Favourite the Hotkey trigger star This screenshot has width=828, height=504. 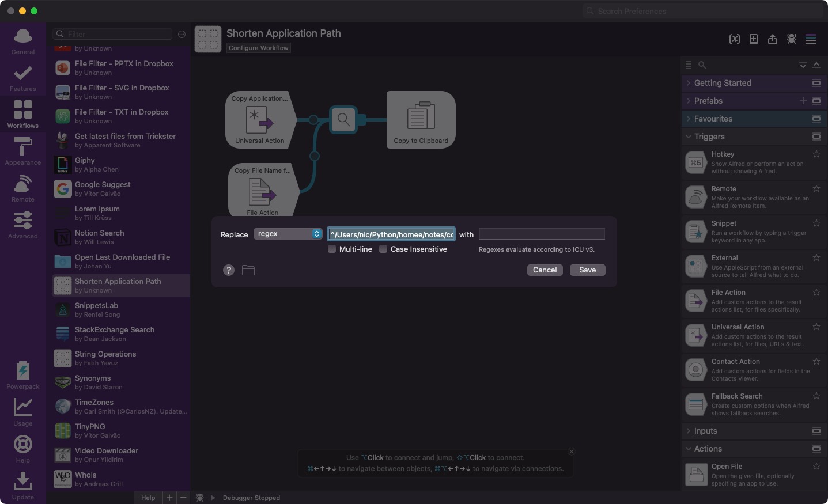point(816,154)
